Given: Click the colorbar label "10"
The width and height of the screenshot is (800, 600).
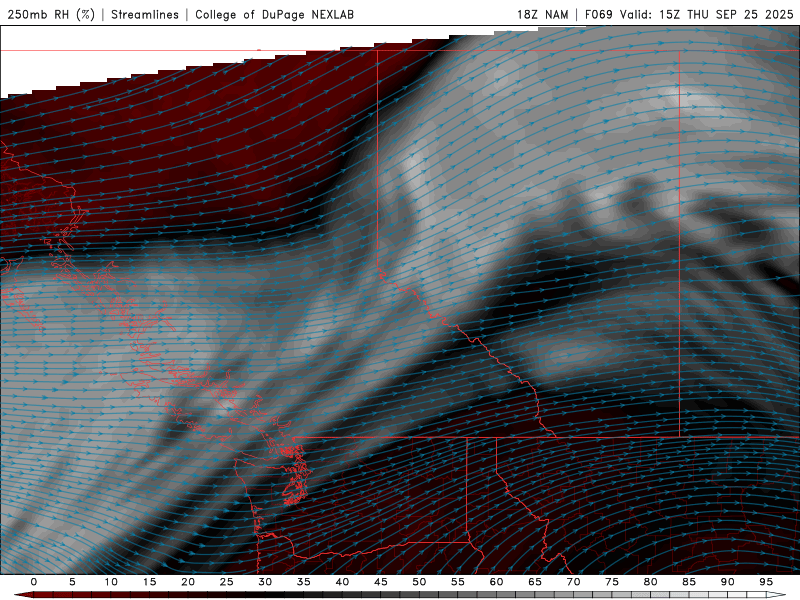Looking at the screenshot, I should tap(111, 582).
